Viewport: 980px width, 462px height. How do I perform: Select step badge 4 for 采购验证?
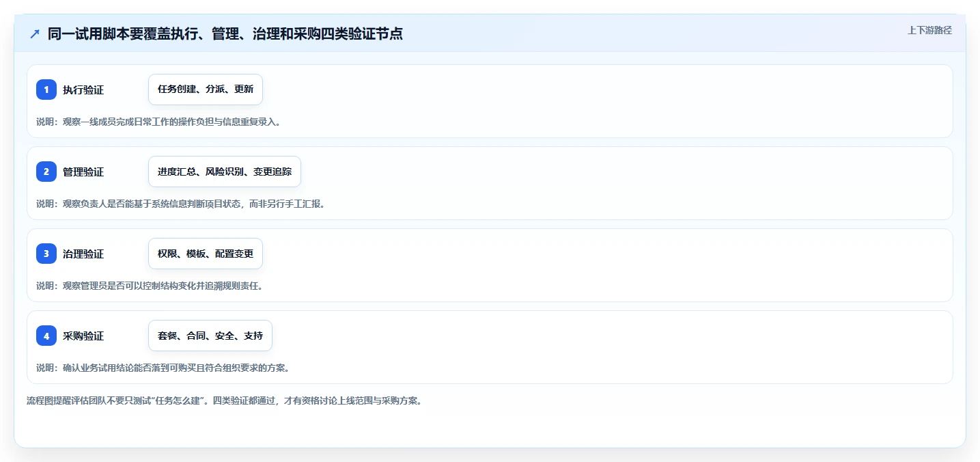coord(46,336)
